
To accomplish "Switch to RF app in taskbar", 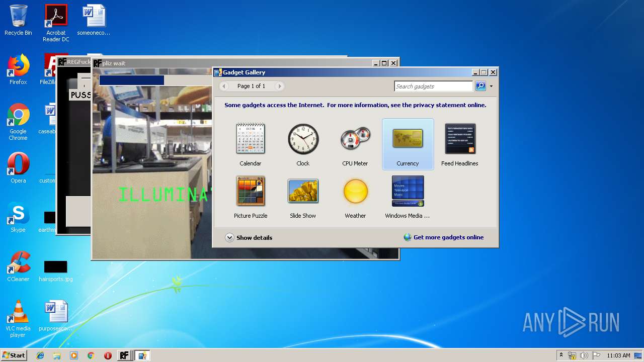I will point(124,355).
